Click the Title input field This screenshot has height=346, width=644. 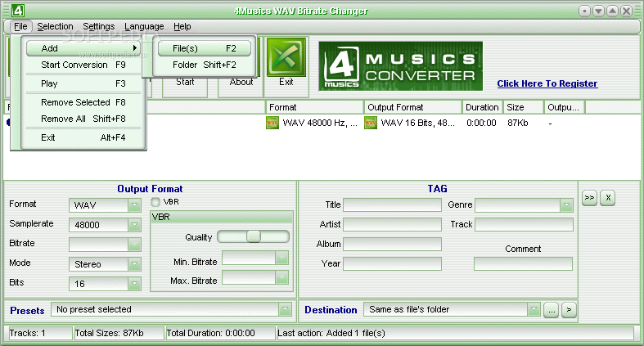(392, 205)
